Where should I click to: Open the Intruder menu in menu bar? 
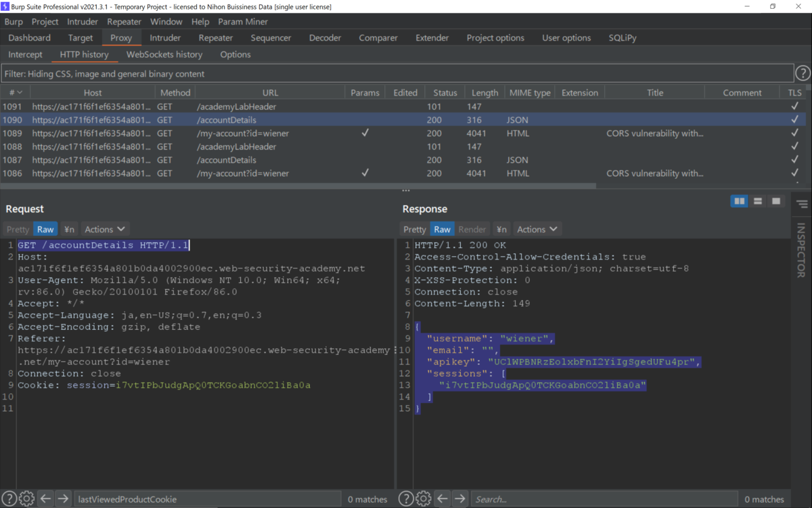tap(83, 22)
